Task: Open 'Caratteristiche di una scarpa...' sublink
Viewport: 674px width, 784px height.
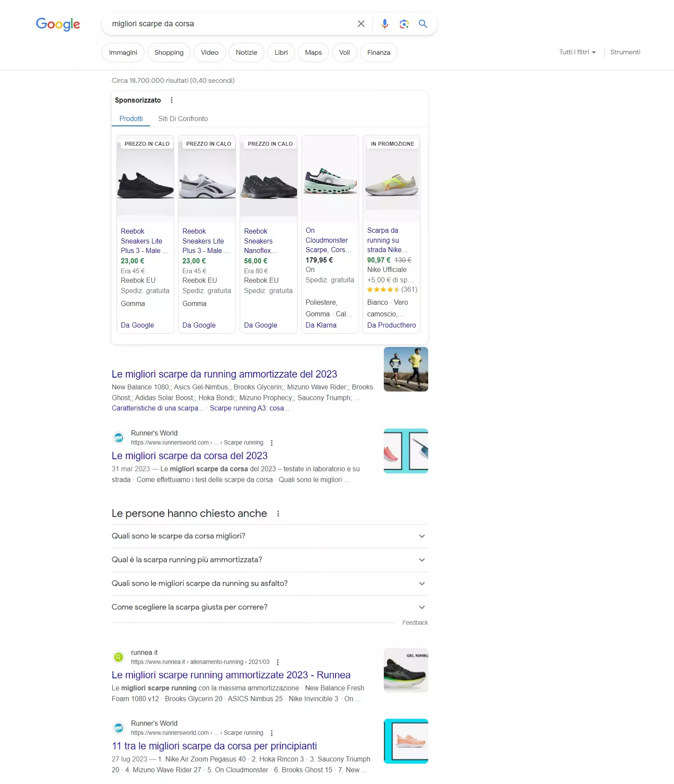Action: pyautogui.click(x=157, y=408)
